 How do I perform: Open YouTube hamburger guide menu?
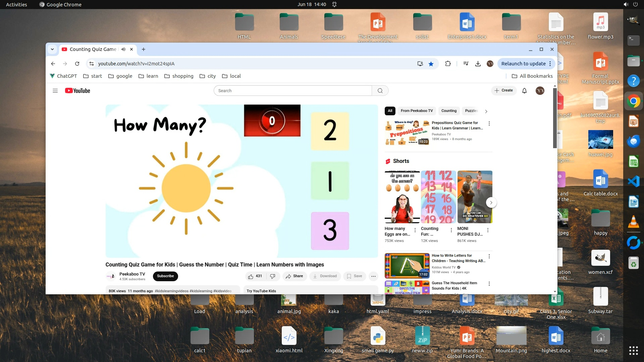point(55,91)
